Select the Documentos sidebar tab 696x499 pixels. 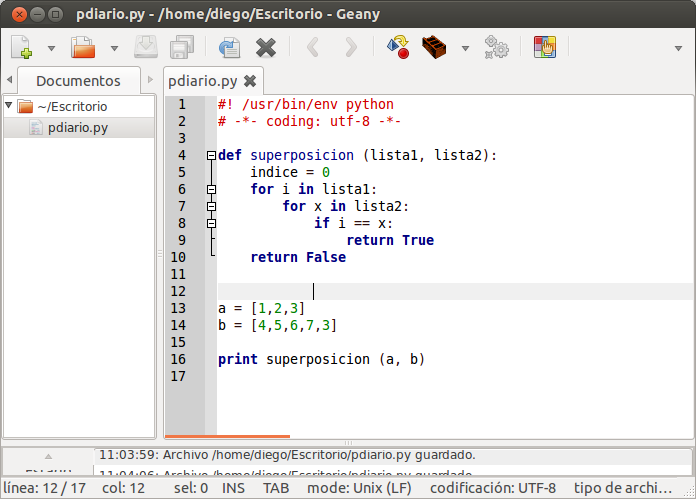click(78, 81)
